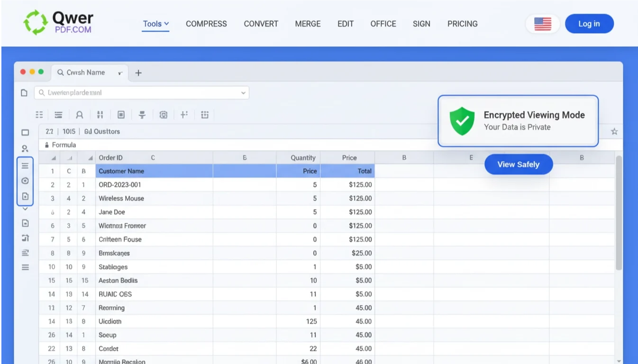Click the chart icon in left sidebar
The height and width of the screenshot is (364, 638).
tap(25, 238)
